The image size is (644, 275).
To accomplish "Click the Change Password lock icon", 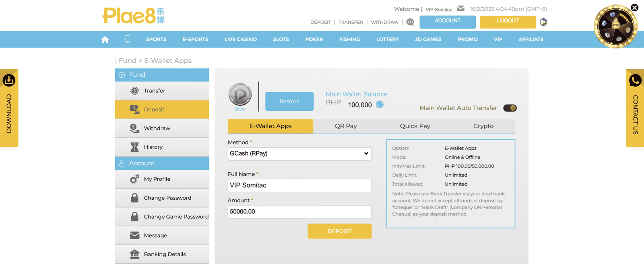I will click(x=135, y=198).
